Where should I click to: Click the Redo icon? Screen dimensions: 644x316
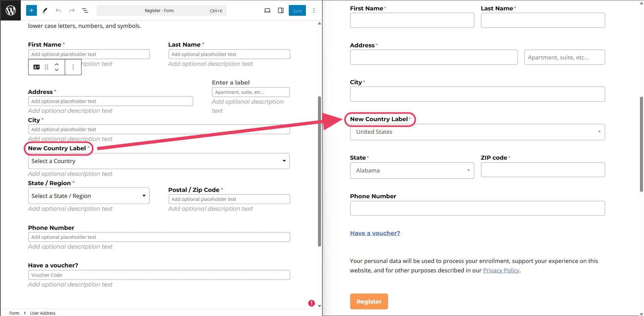pos(71,10)
